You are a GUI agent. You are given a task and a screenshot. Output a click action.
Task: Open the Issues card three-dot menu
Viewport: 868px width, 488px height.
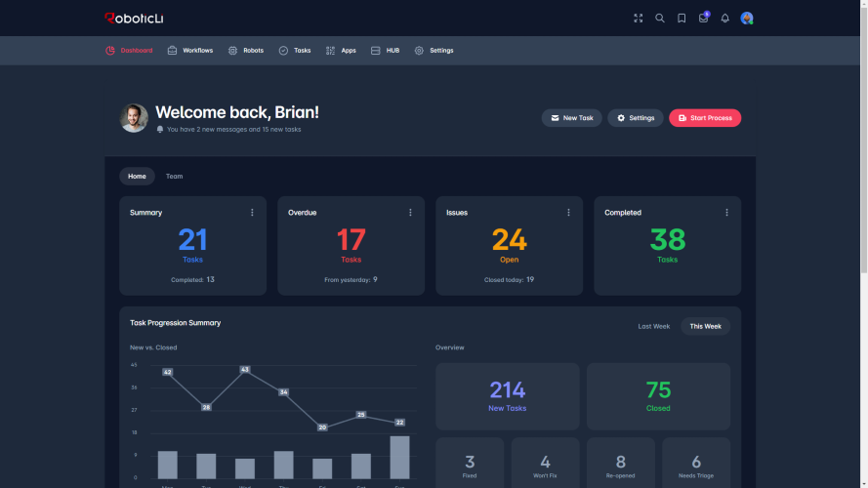pos(568,213)
